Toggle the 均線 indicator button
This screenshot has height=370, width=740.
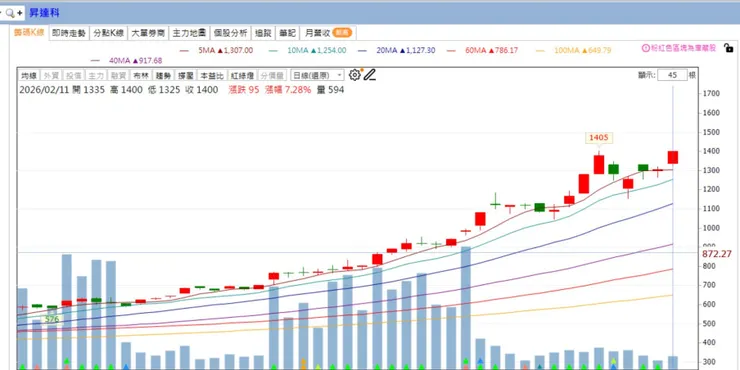29,75
